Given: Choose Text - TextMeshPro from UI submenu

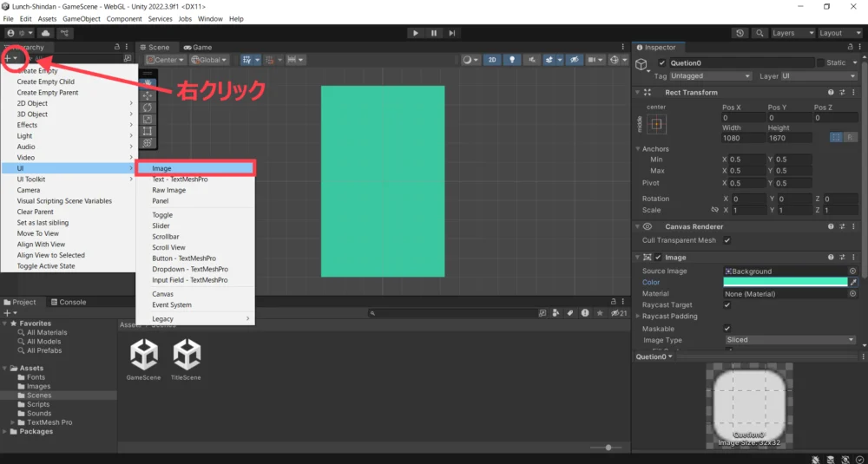Looking at the screenshot, I should [195, 180].
